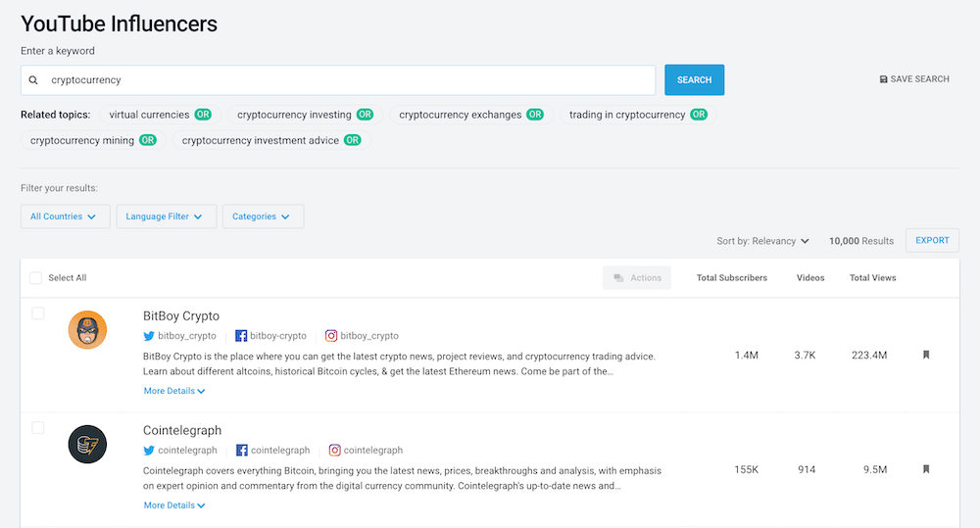Screen dimensions: 980x528
Task: Select BitBoy Crypto's 3.7K videos value
Action: [x=805, y=355]
